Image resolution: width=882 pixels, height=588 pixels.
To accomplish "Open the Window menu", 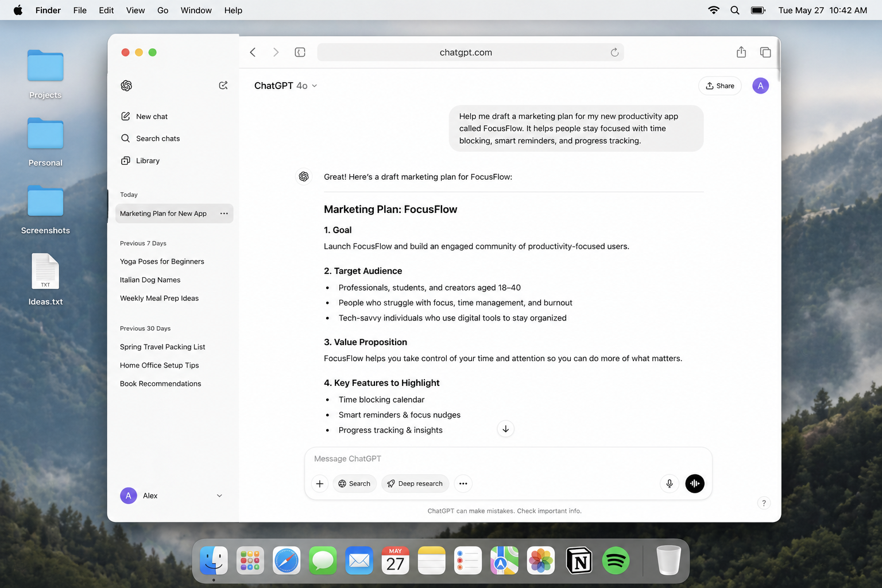I will tap(196, 10).
